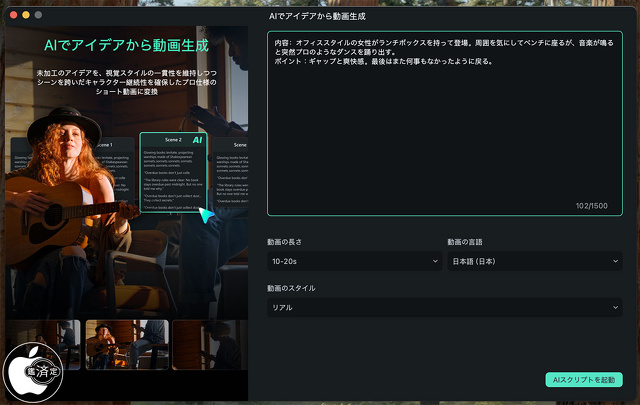The image size is (640, 405).
Task: Select the rightmost dark preview thumbnail
Action: click(x=210, y=345)
